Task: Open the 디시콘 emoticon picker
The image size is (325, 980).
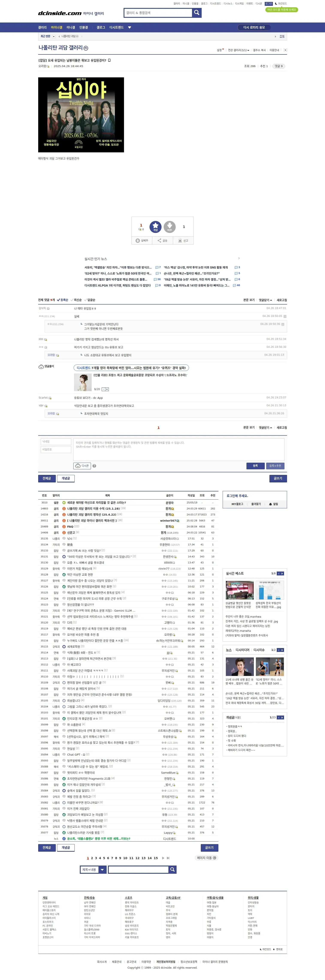Action: 82,466
